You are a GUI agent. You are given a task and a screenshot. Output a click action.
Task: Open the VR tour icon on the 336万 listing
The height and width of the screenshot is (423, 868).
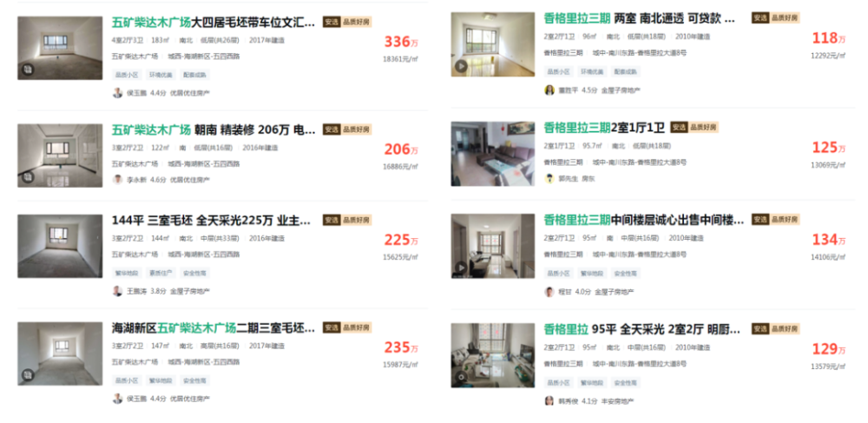(x=28, y=69)
